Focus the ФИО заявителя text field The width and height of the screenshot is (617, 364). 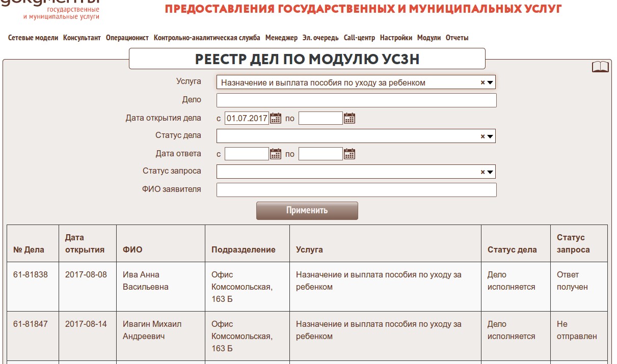click(356, 190)
